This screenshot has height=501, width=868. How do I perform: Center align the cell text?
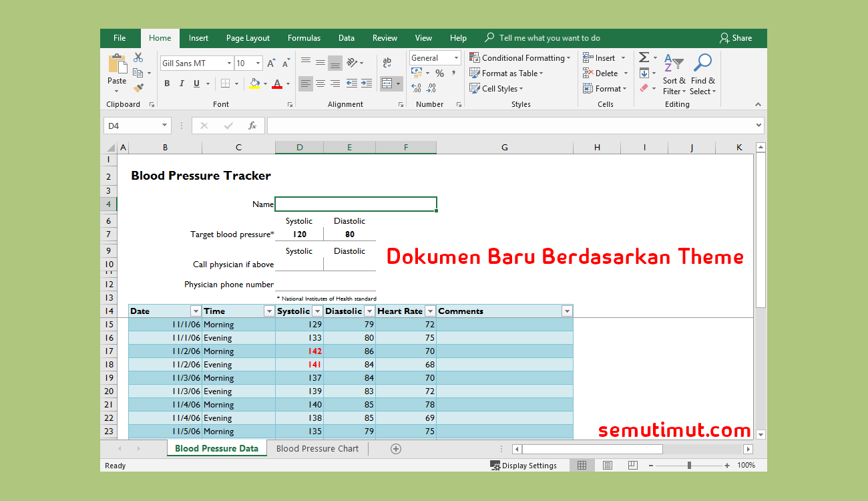tap(320, 83)
